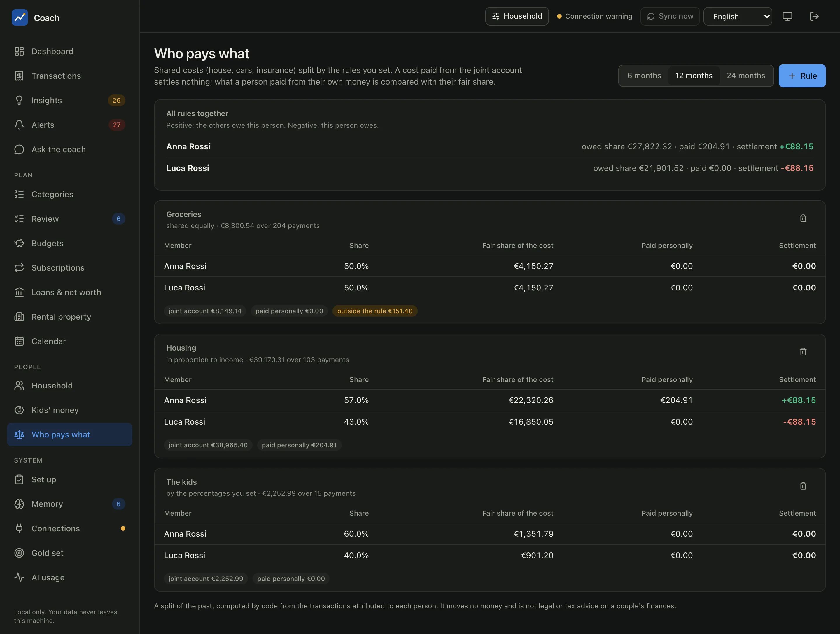The image size is (840, 634).
Task: Select the 24 months period
Action: tap(746, 76)
